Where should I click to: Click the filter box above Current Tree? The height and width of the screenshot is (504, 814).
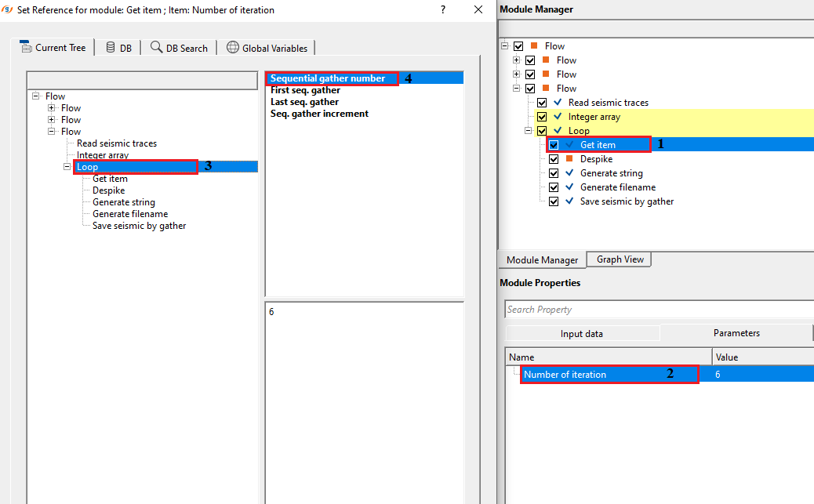click(x=142, y=81)
